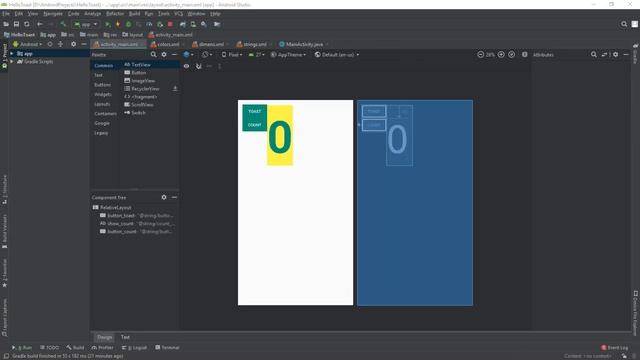640x360 pixels.
Task: Click Project panel gear settings icon
Action: (x=73, y=44)
